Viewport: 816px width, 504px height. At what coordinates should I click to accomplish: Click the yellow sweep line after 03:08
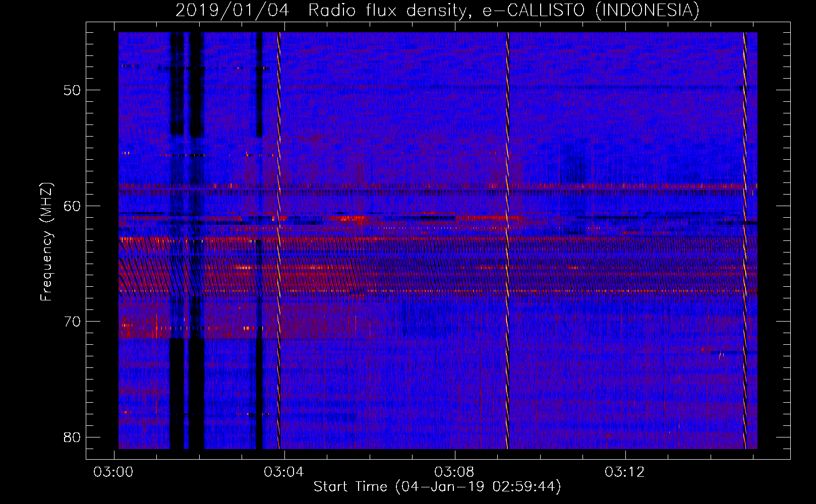coord(508,240)
